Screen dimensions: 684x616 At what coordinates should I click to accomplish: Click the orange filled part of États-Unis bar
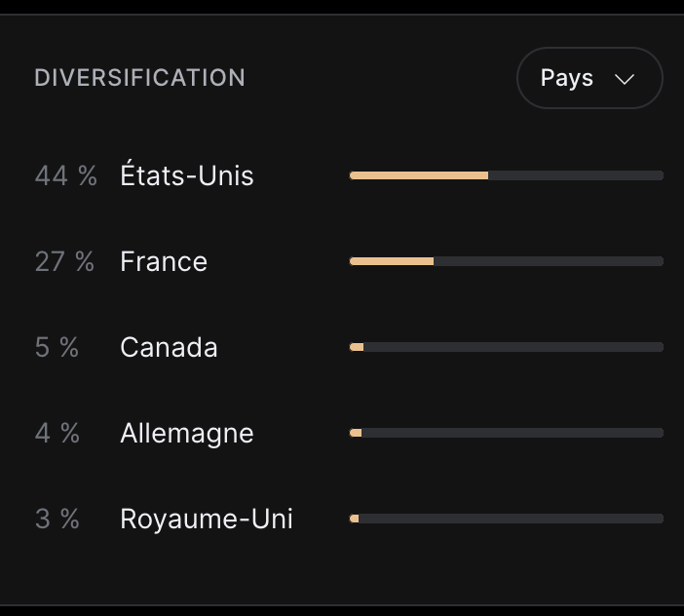point(419,175)
